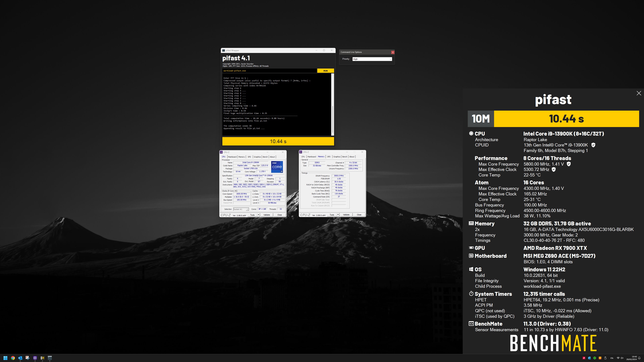Click Tools button in right CPU-Z window
Image resolution: width=644 pixels, height=362 pixels.
coord(332,215)
